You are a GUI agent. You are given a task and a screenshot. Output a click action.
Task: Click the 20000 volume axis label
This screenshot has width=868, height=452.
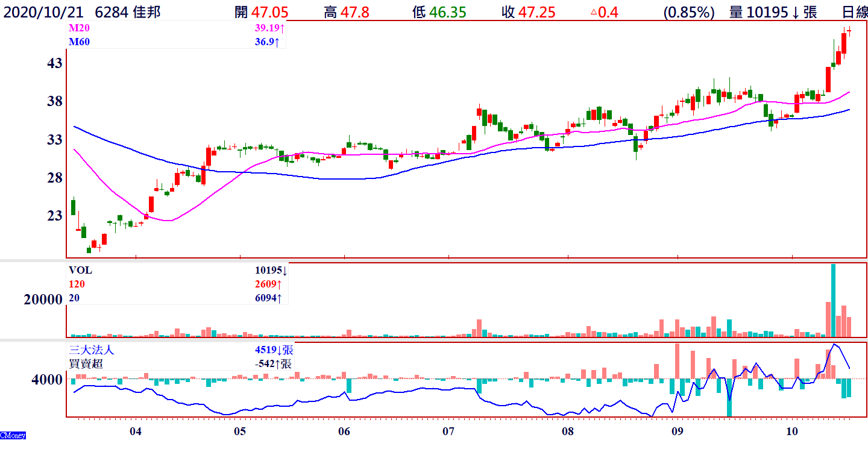click(x=43, y=300)
